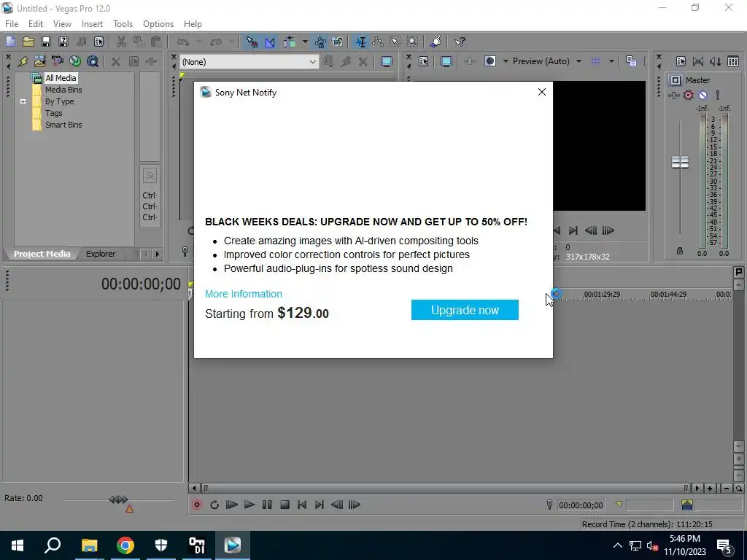Viewport: 747px width, 560px height.
Task: Select the Tags folder
Action: click(x=54, y=113)
